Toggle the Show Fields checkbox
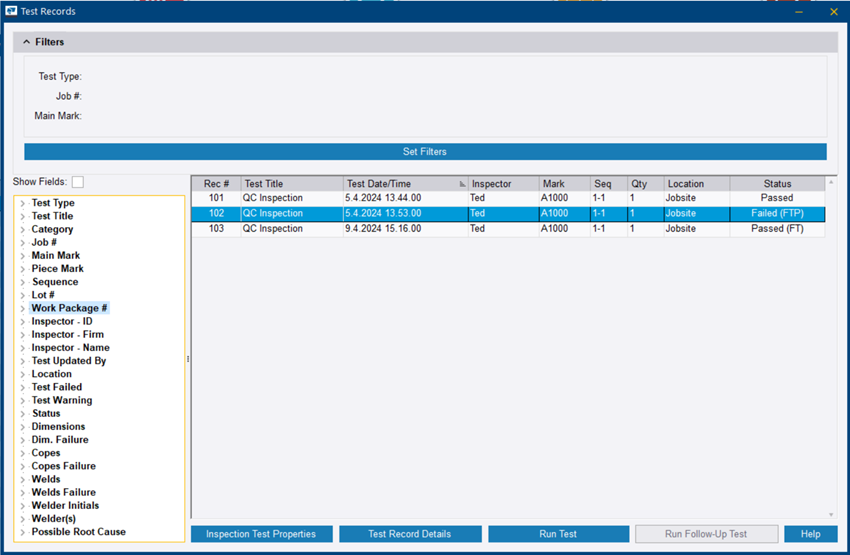The height and width of the screenshot is (555, 850). click(x=78, y=182)
